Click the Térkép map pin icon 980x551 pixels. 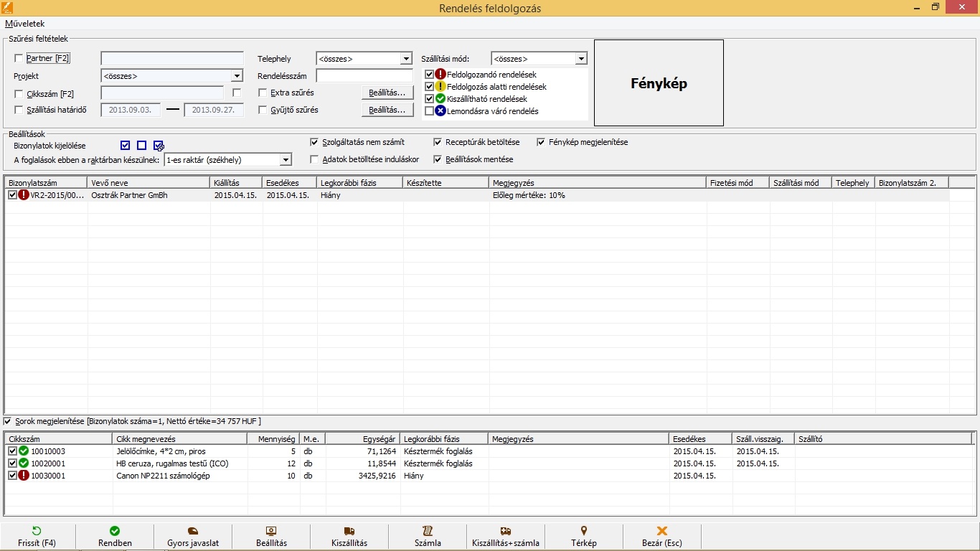pyautogui.click(x=584, y=531)
